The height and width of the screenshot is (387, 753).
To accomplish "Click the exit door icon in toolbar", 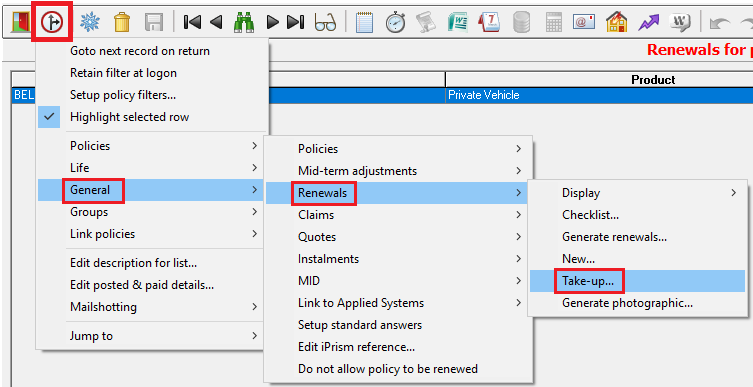I will click(x=21, y=22).
